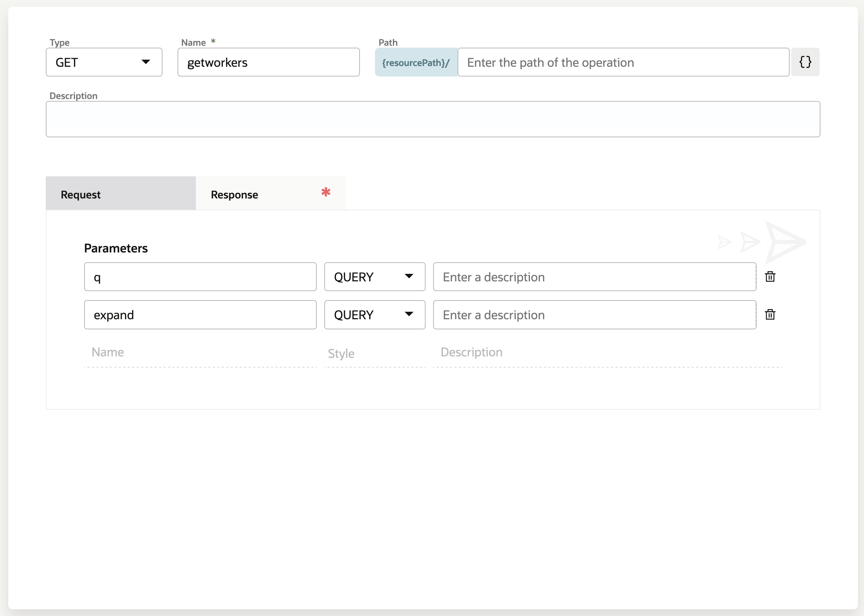Open the Type dropdown showing GET
The image size is (864, 616).
tap(104, 62)
